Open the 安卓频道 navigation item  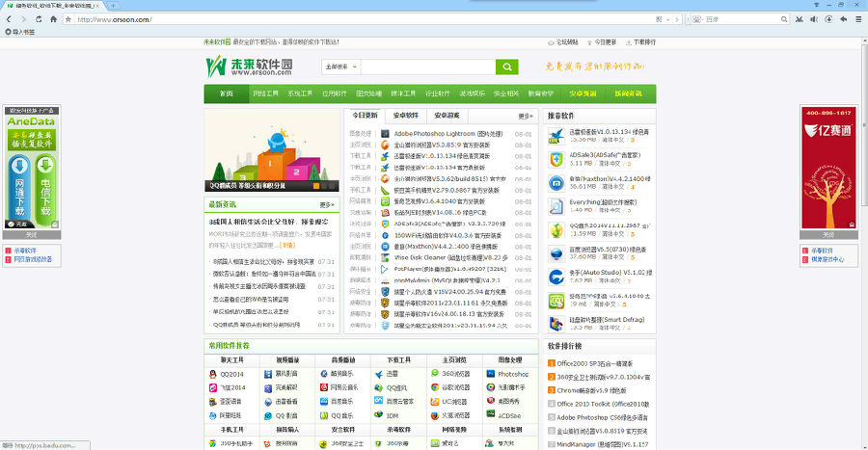coord(583,94)
